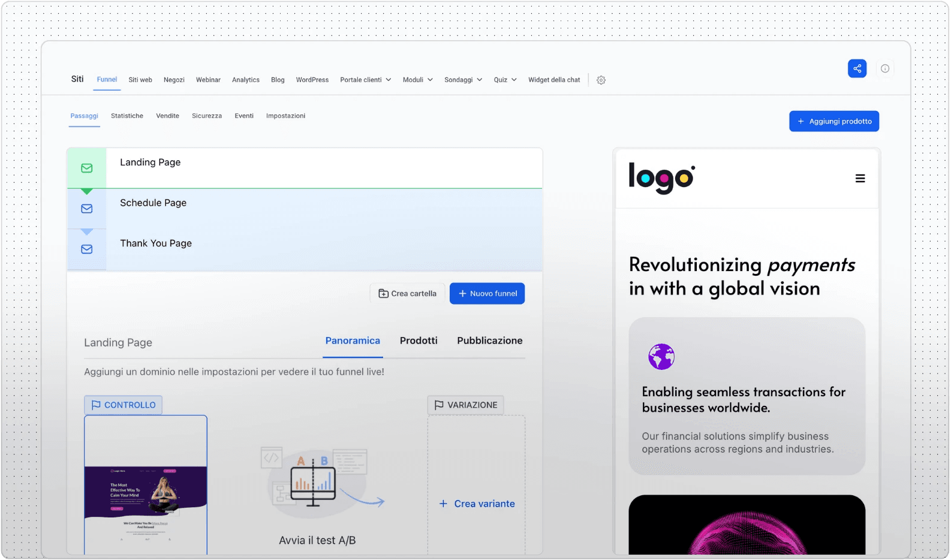Click the Thank You Page envelope icon
951x560 pixels.
pos(87,249)
